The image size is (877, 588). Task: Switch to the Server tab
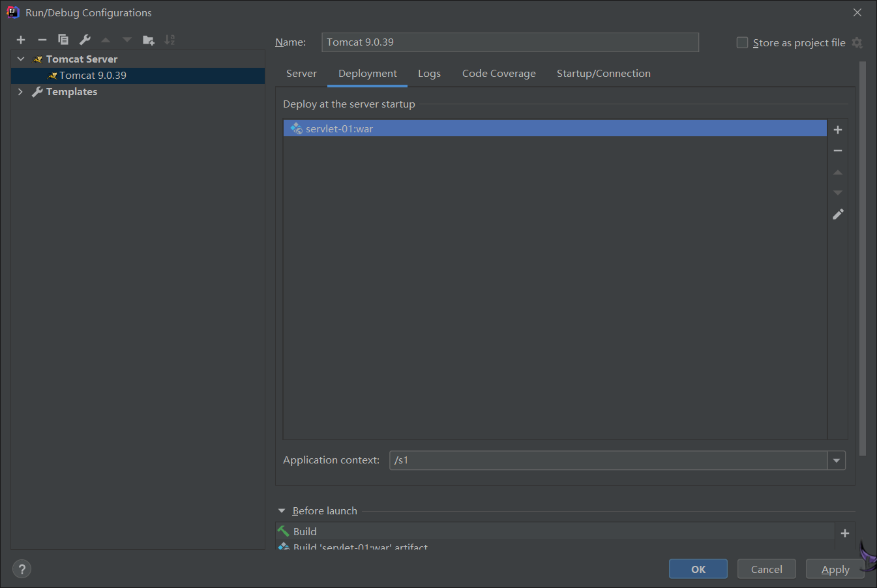pyautogui.click(x=301, y=74)
